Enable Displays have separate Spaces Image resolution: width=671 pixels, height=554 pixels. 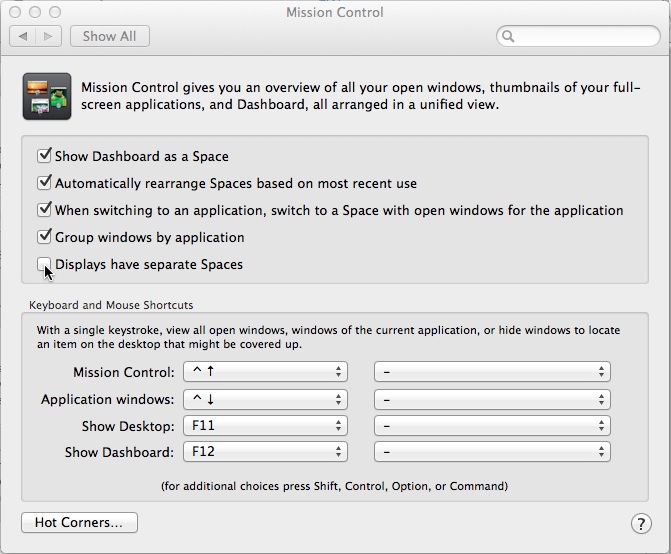pyautogui.click(x=44, y=264)
